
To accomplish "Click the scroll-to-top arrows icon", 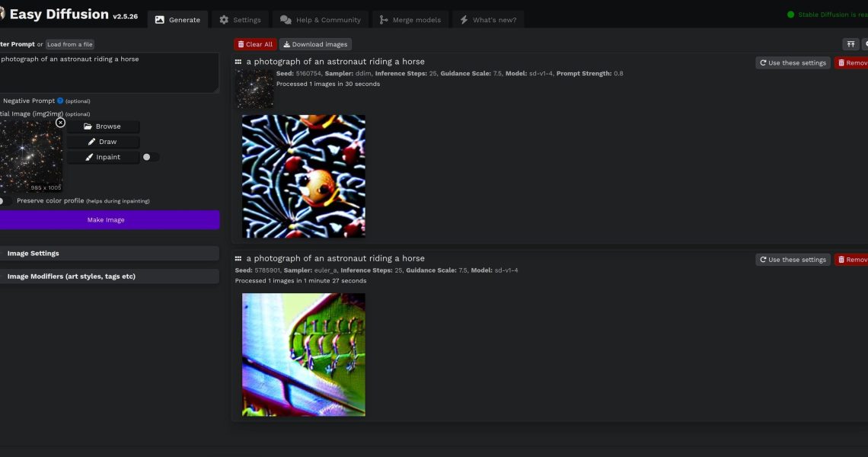I will [x=850, y=44].
